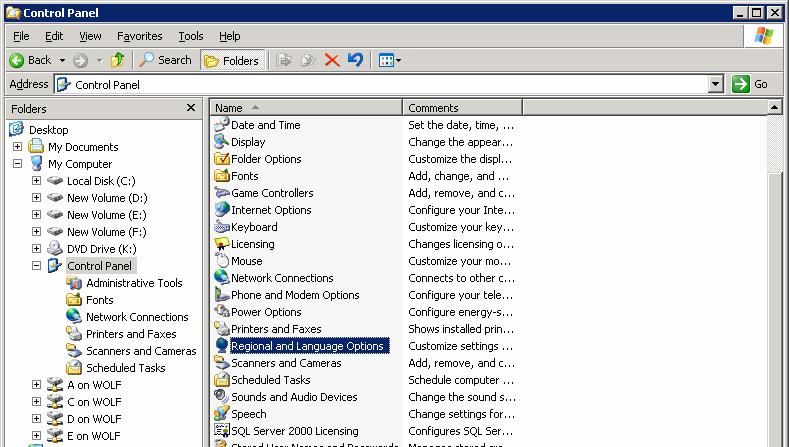Click the Go button
The image size is (789, 447).
tap(750, 85)
